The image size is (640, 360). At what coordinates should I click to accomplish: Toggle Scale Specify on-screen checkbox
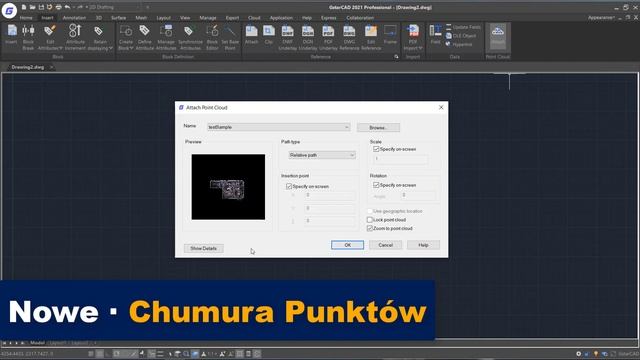(376, 149)
